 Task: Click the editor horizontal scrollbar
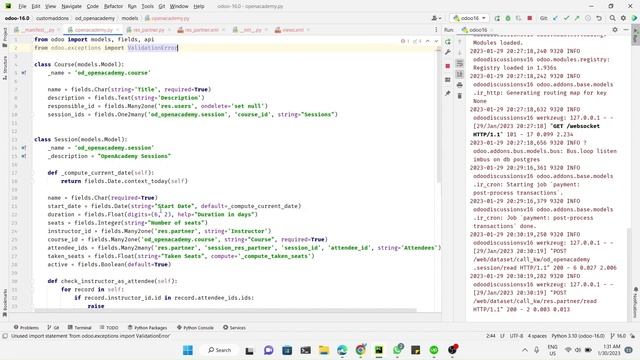[x=225, y=311]
